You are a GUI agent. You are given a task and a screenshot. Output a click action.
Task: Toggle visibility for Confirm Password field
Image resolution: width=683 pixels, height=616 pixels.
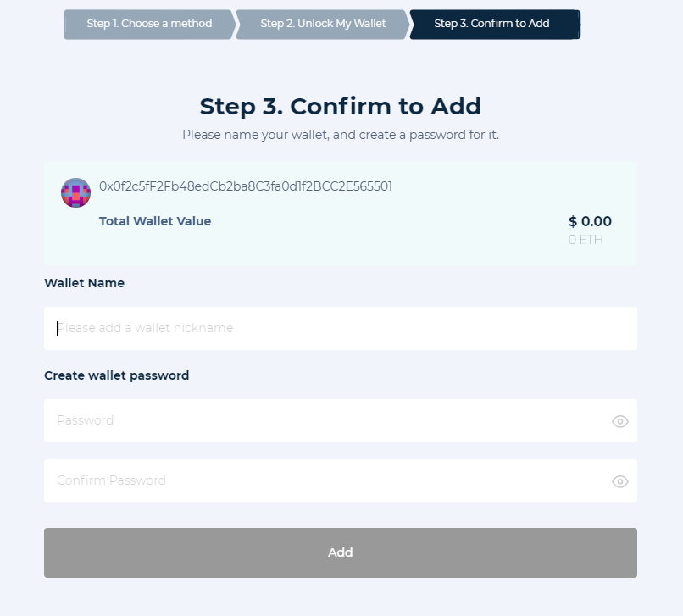click(x=619, y=481)
